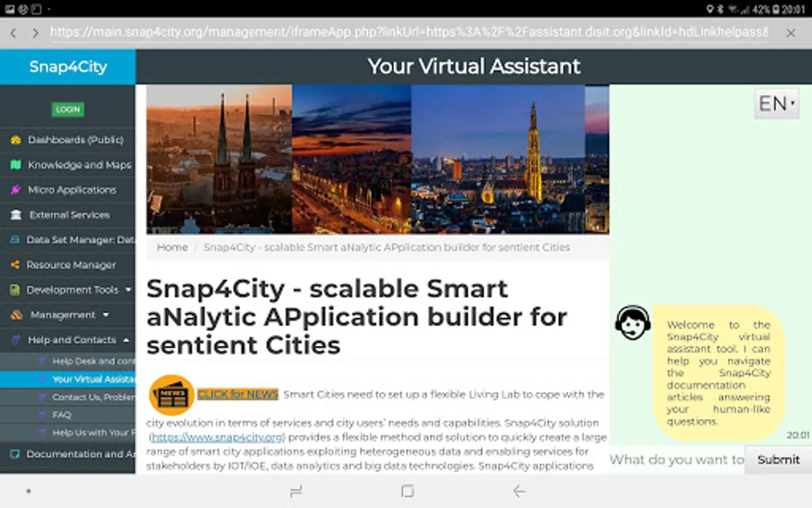This screenshot has width=812, height=508.
Task: Click the Home breadcrumb link
Action: pos(172,247)
